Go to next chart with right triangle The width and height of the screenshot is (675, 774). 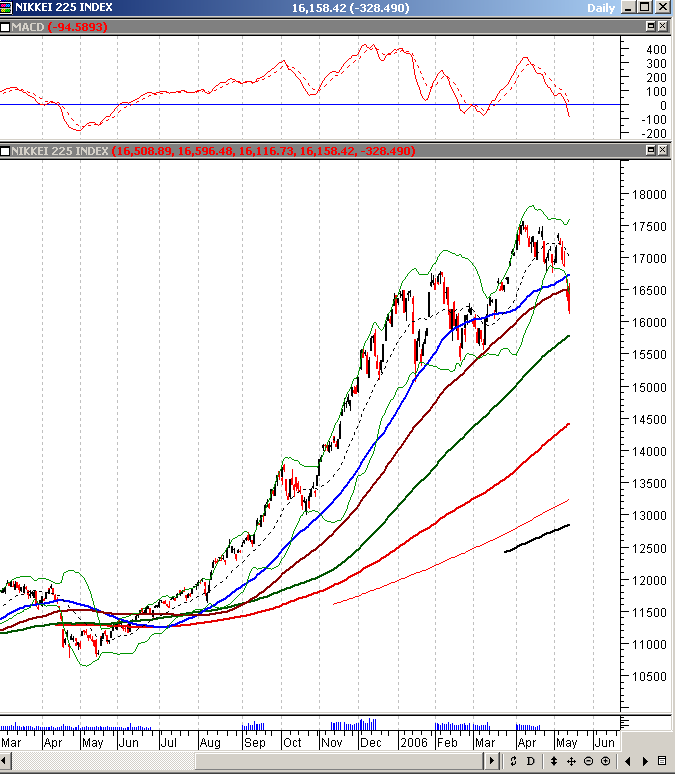click(645, 761)
